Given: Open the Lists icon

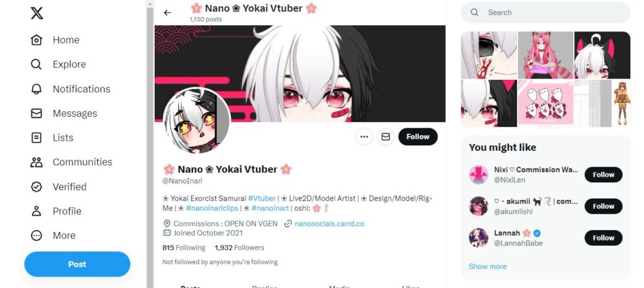Looking at the screenshot, I should tap(36, 138).
